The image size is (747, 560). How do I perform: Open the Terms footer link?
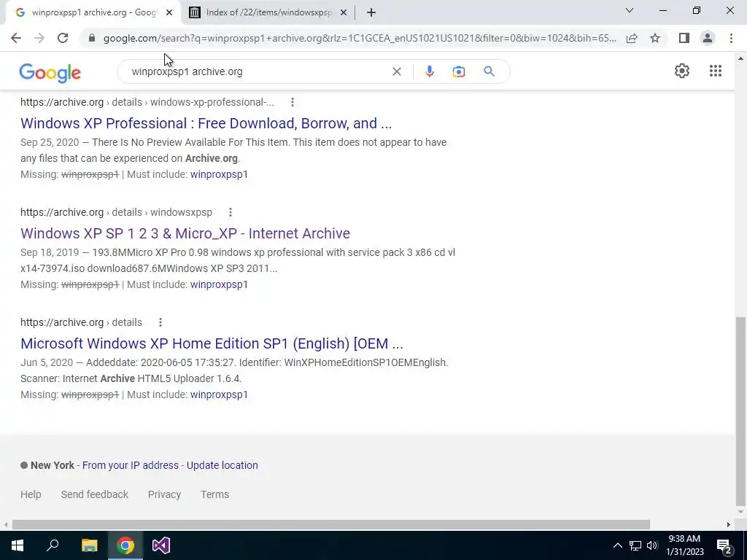tap(215, 494)
